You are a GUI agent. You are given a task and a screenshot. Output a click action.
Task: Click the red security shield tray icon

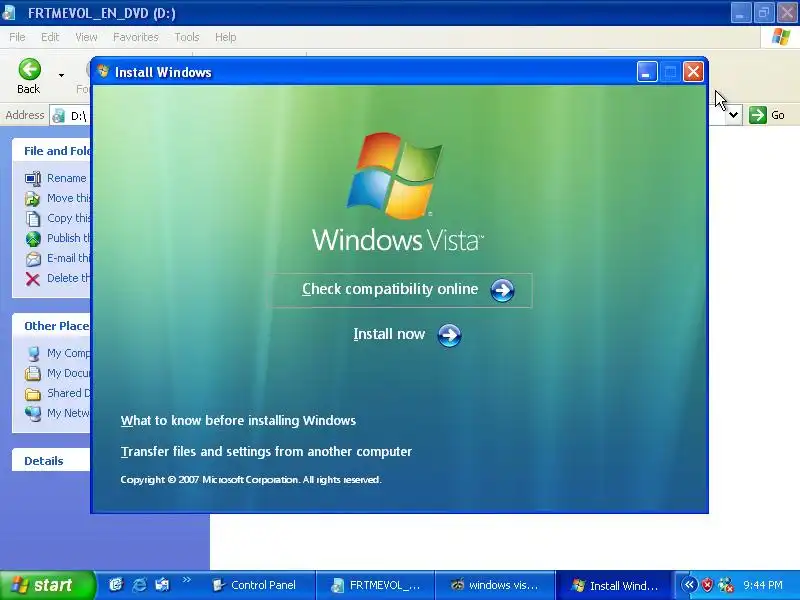[708, 585]
